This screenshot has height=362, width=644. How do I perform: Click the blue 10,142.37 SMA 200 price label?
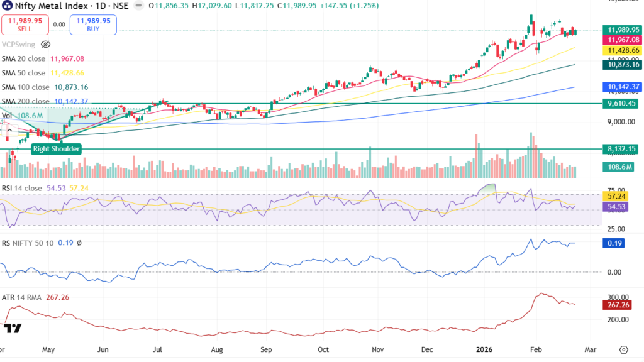(x=622, y=87)
